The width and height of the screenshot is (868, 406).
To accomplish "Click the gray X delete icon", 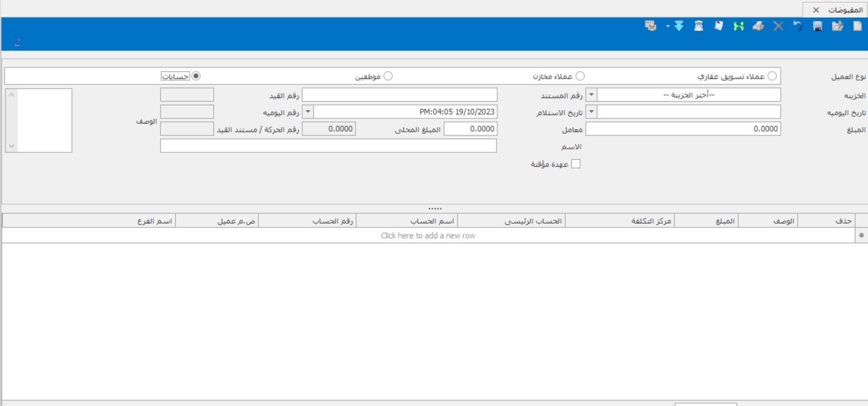I will pos(778,26).
